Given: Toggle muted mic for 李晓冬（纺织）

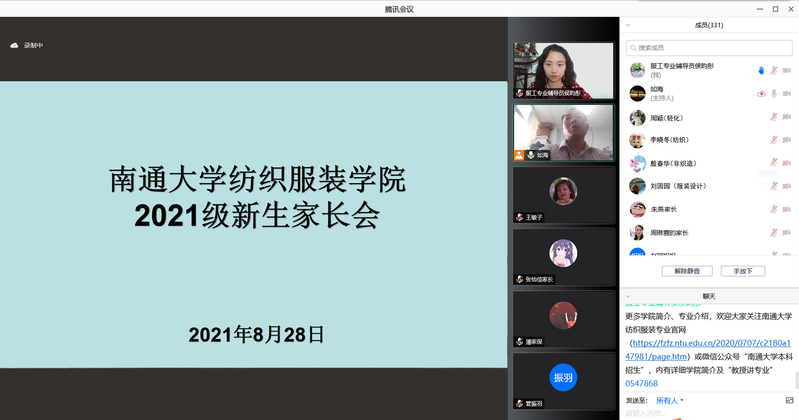Looking at the screenshot, I should coord(773,140).
